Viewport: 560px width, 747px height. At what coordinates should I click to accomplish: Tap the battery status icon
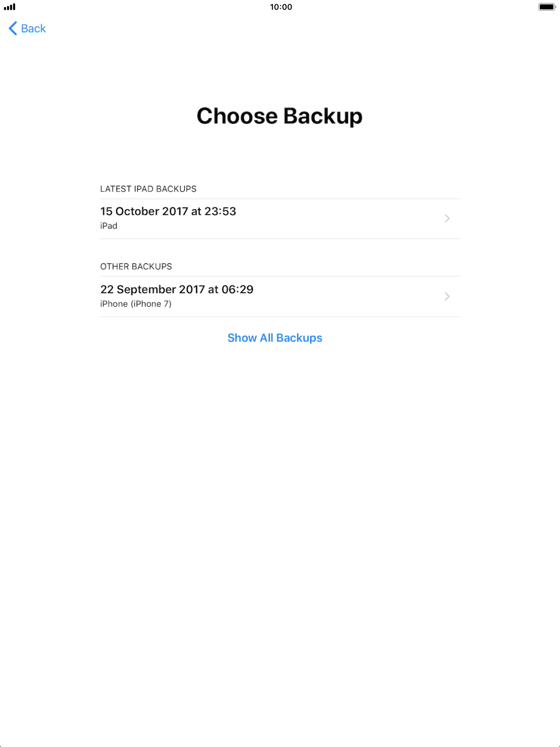click(x=547, y=7)
